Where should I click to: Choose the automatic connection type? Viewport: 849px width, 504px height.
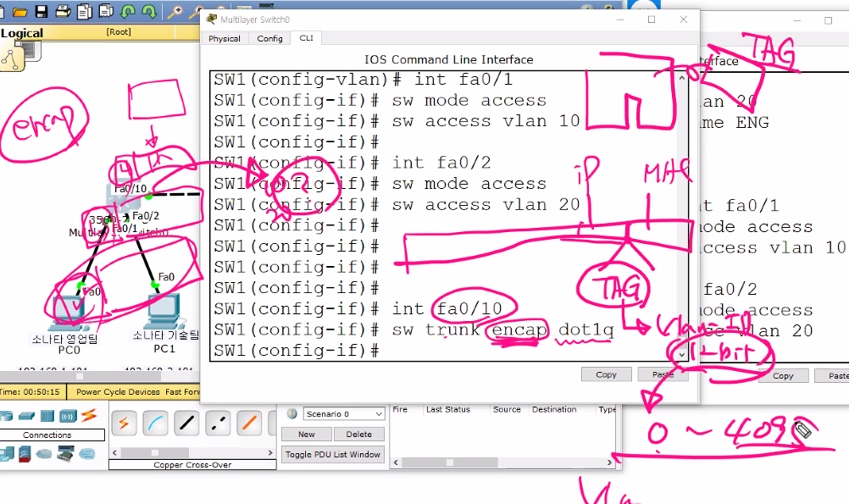[124, 423]
